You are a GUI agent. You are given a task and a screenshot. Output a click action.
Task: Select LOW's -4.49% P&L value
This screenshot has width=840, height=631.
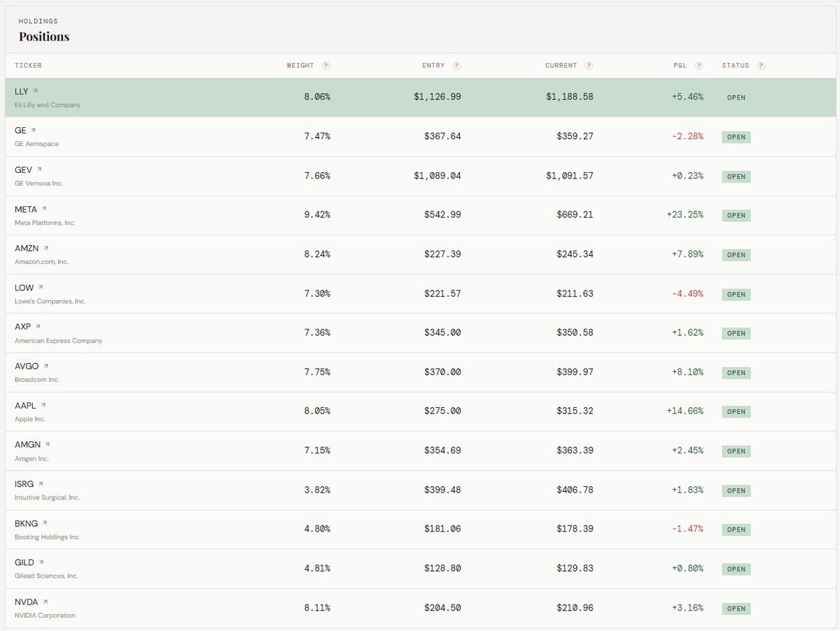(x=687, y=294)
